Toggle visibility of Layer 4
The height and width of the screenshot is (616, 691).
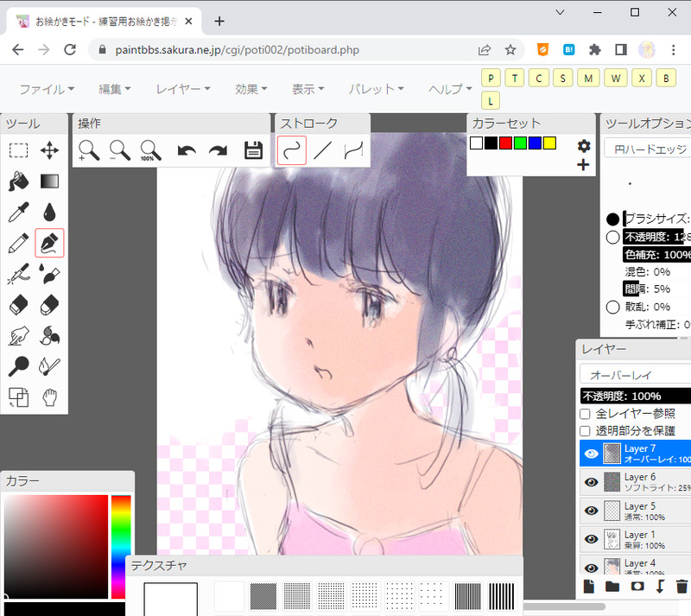pyautogui.click(x=591, y=568)
